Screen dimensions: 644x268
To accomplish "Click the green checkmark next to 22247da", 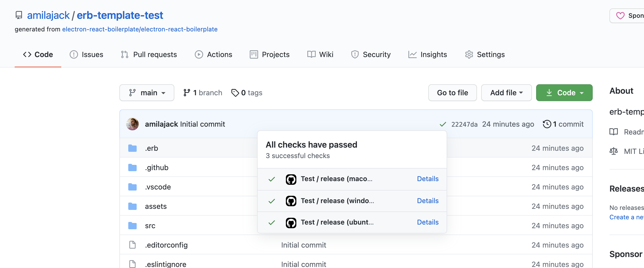I will [443, 124].
